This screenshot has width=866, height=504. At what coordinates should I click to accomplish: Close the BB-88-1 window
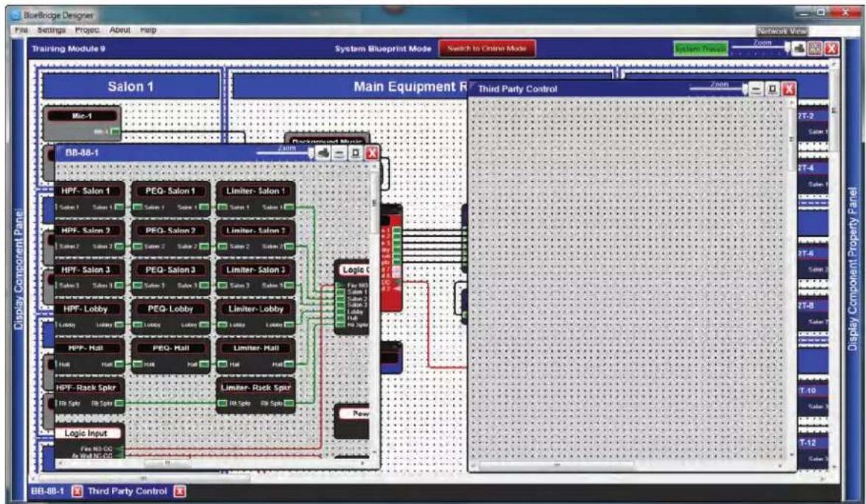(373, 153)
